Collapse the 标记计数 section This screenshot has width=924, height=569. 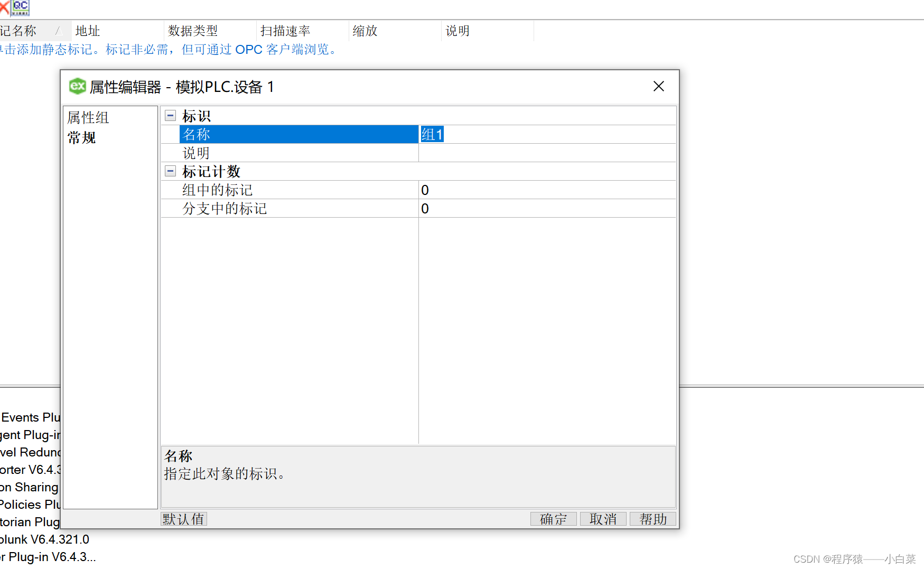tap(170, 171)
